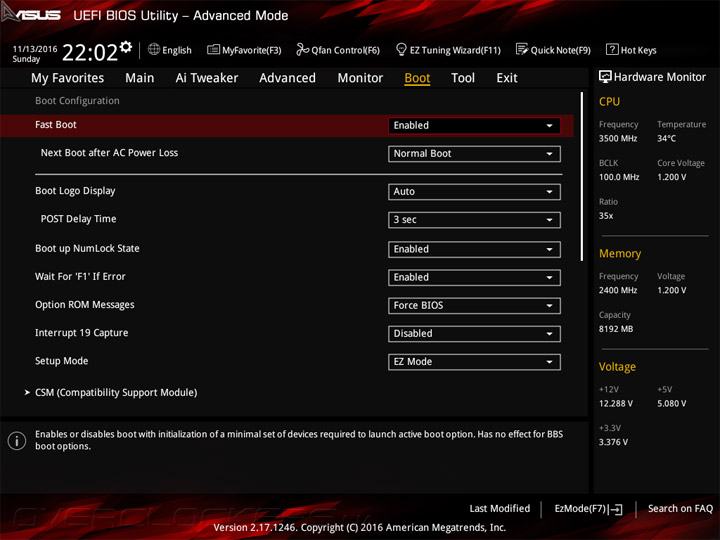Click the Setup Mode label
Image resolution: width=720 pixels, height=540 pixels.
(x=62, y=361)
